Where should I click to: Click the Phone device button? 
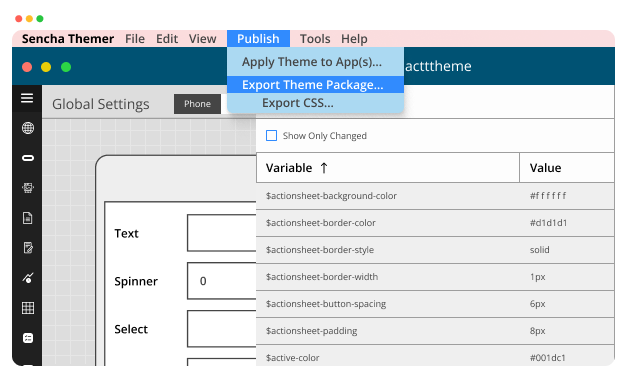[197, 104]
